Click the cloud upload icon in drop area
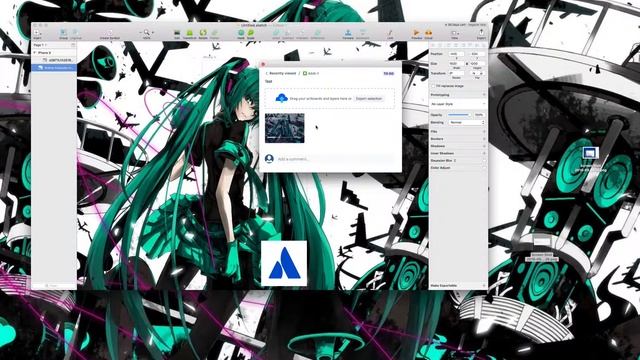Screen dimensions: 640x360 [282, 98]
